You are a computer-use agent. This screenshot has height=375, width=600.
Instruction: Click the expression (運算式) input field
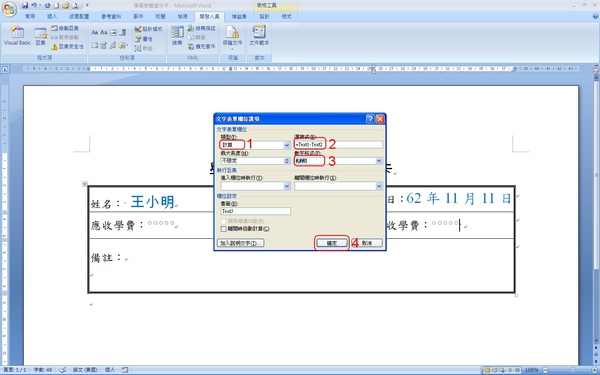[x=338, y=145]
